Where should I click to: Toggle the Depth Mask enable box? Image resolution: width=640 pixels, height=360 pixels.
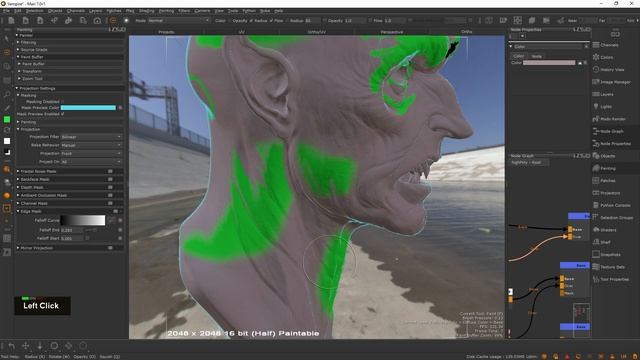coord(110,187)
